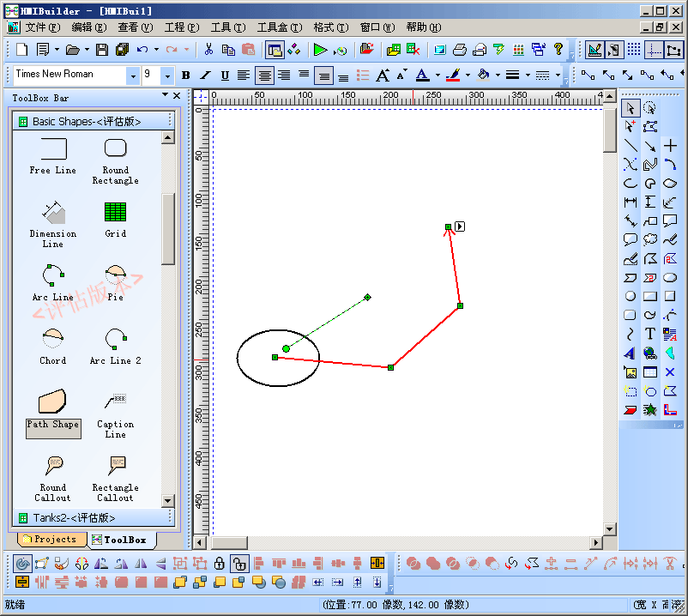The height and width of the screenshot is (616, 688).
Task: Toggle Bold formatting
Action: click(186, 75)
